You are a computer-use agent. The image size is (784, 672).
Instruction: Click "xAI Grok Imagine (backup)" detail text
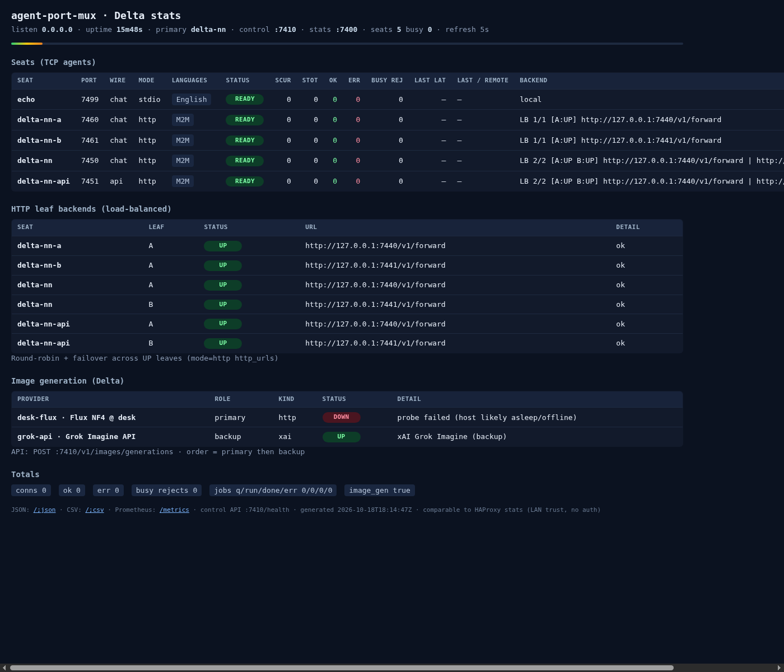[x=452, y=437]
